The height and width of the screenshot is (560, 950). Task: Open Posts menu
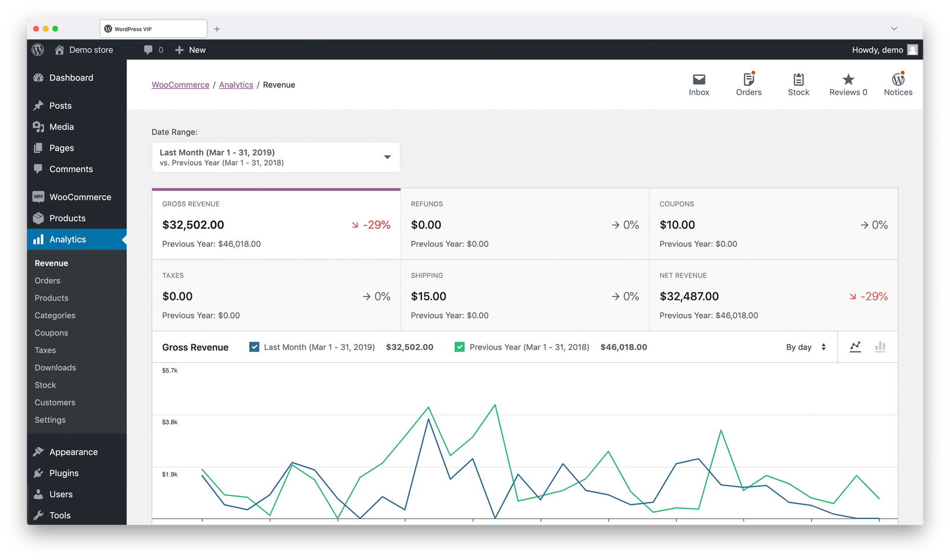point(77,106)
